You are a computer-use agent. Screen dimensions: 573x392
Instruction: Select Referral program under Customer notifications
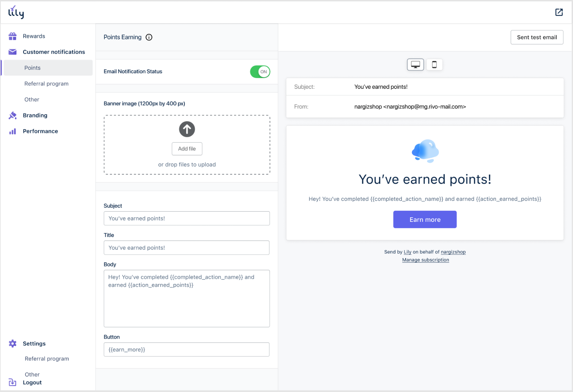(x=46, y=83)
